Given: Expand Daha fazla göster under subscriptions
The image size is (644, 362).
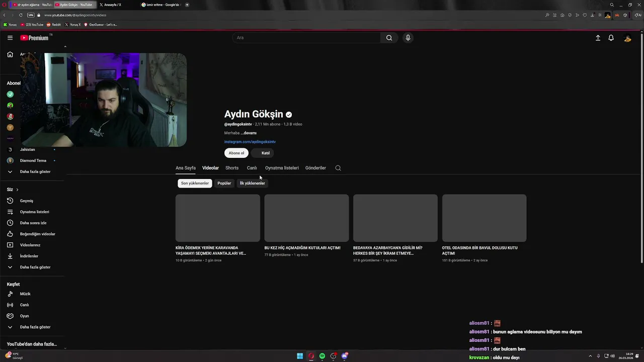Looking at the screenshot, I should click(35, 171).
